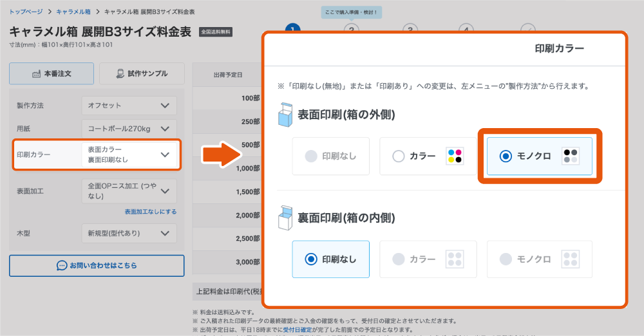Viewport: 644px width, 336px height.
Task: Expand the 用紙 コートボール270kg dropdown
Action: pyautogui.click(x=129, y=129)
